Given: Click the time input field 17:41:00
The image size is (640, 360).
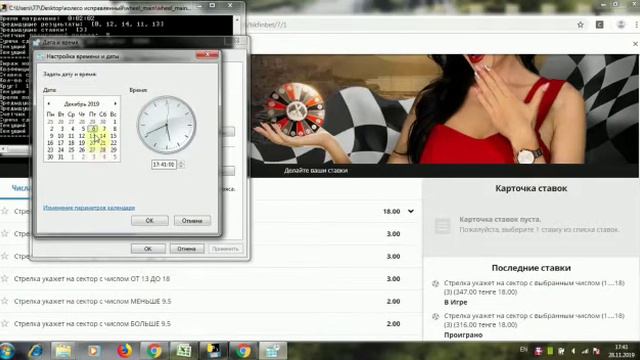Looking at the screenshot, I should (x=164, y=164).
